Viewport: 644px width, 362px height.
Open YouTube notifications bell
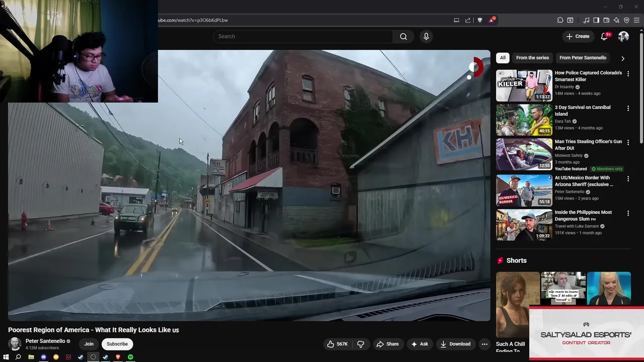tap(605, 36)
